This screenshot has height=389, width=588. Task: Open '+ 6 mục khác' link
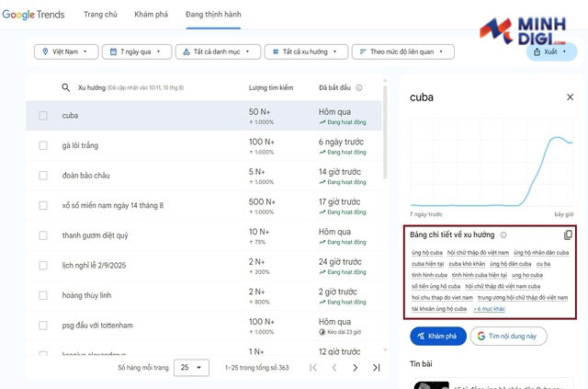490,309
